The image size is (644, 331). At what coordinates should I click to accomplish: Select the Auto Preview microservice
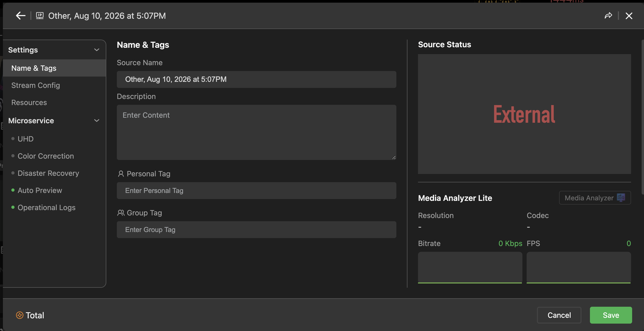pos(40,190)
